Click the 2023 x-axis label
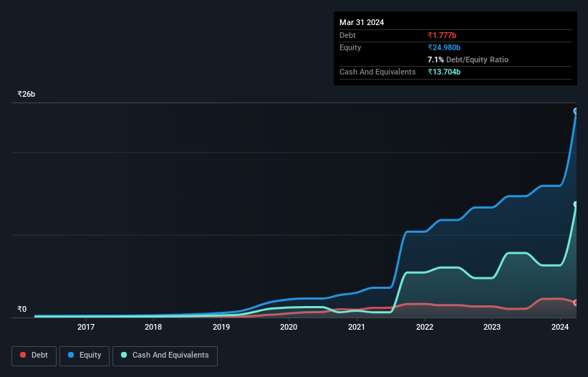The width and height of the screenshot is (588, 377). point(492,327)
